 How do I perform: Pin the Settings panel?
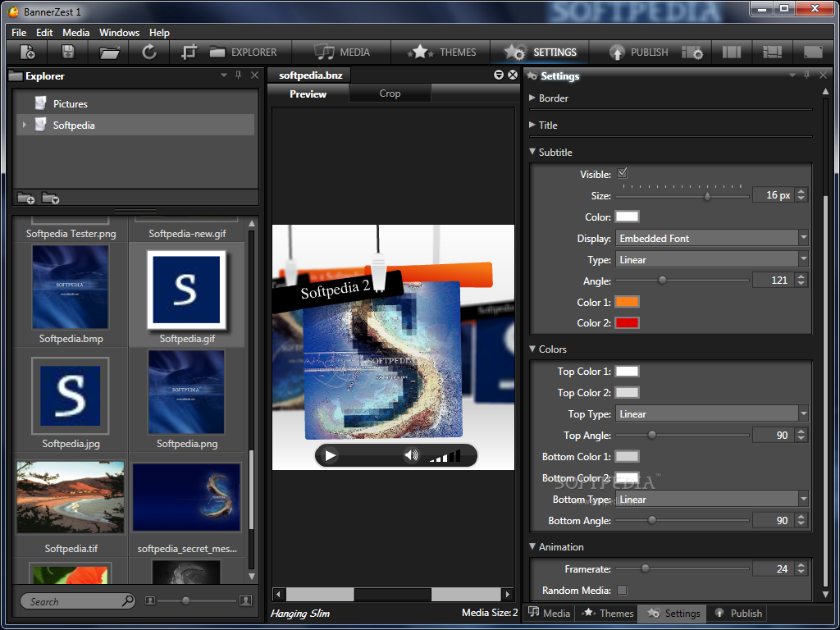[x=807, y=75]
